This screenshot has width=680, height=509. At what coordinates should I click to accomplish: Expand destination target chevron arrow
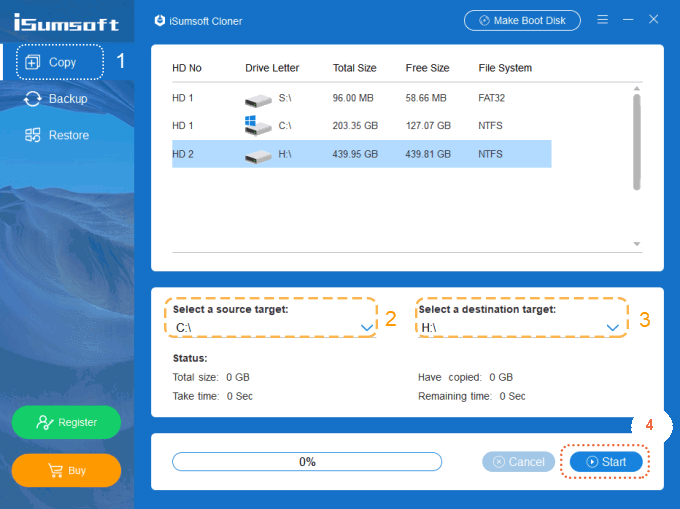pyautogui.click(x=612, y=328)
